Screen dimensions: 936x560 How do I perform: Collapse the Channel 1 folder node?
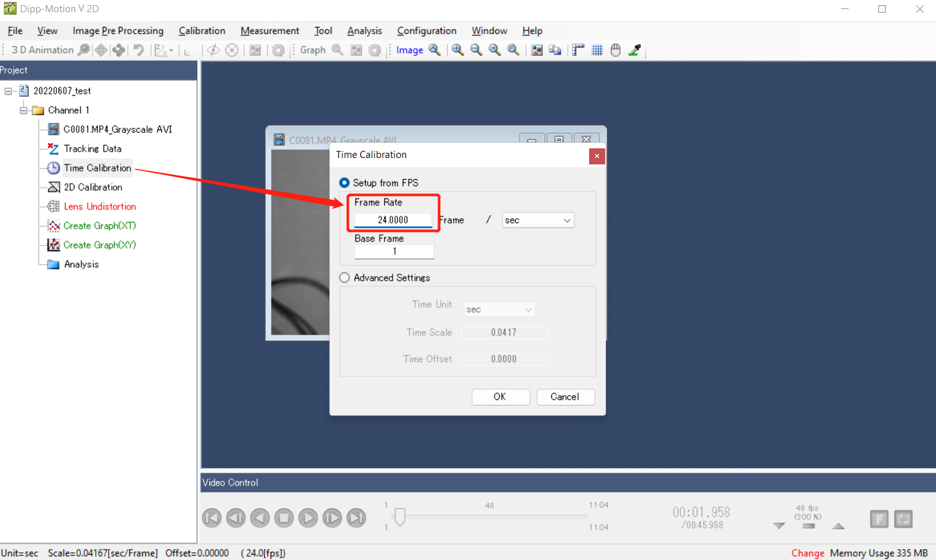point(24,110)
